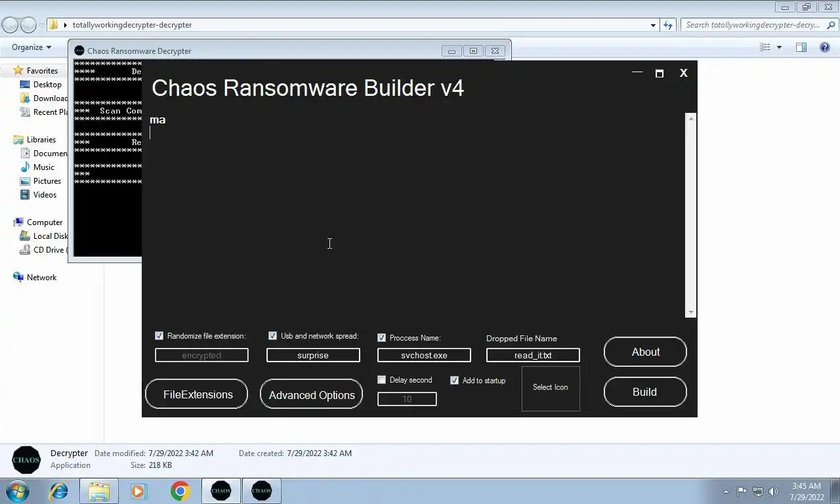This screenshot has width=840, height=504.
Task: Show the preview pane in Explorer
Action: pyautogui.click(x=801, y=47)
